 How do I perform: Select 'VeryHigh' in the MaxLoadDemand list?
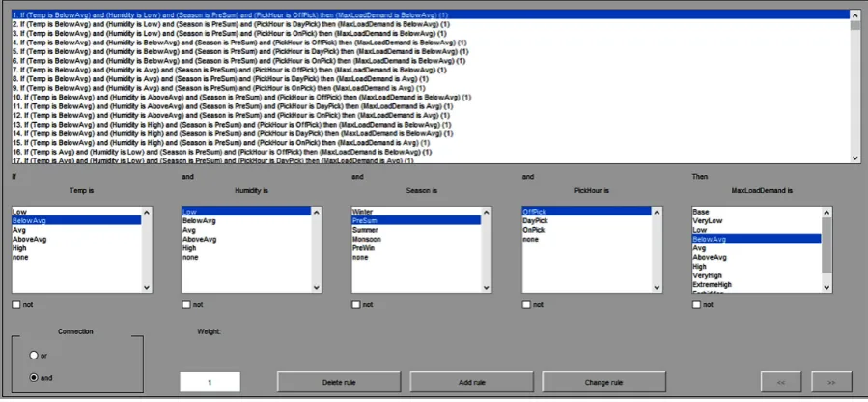(x=757, y=275)
